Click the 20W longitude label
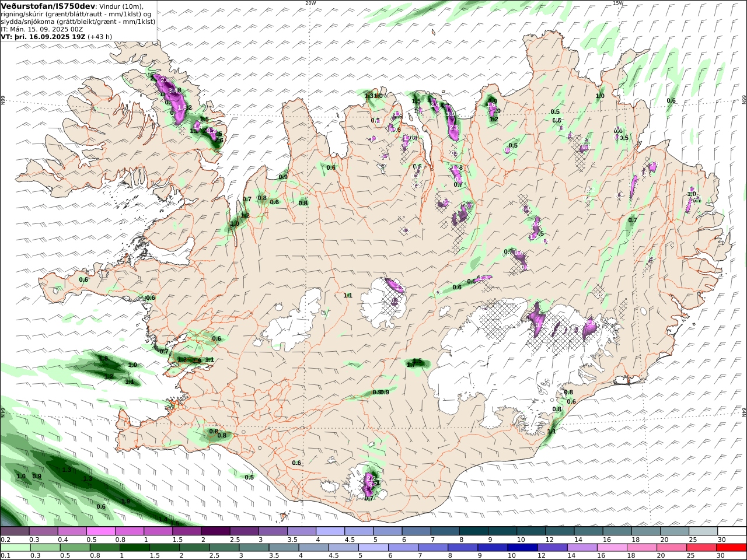 [310, 3]
